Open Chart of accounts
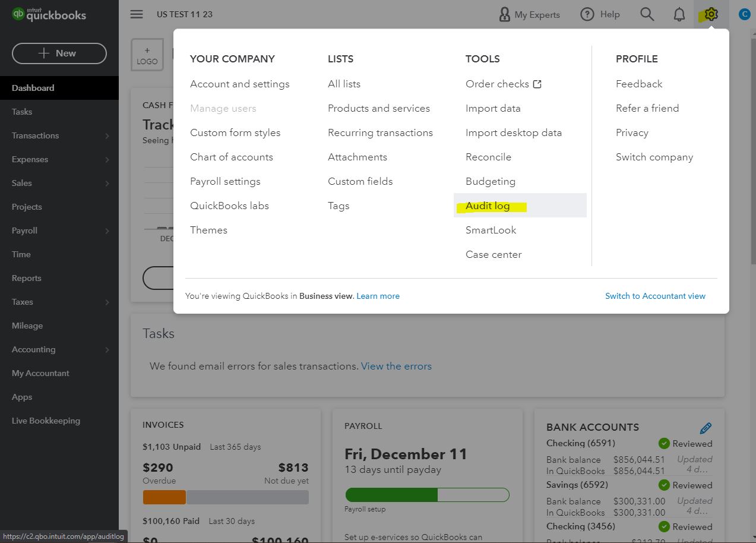 tap(232, 157)
